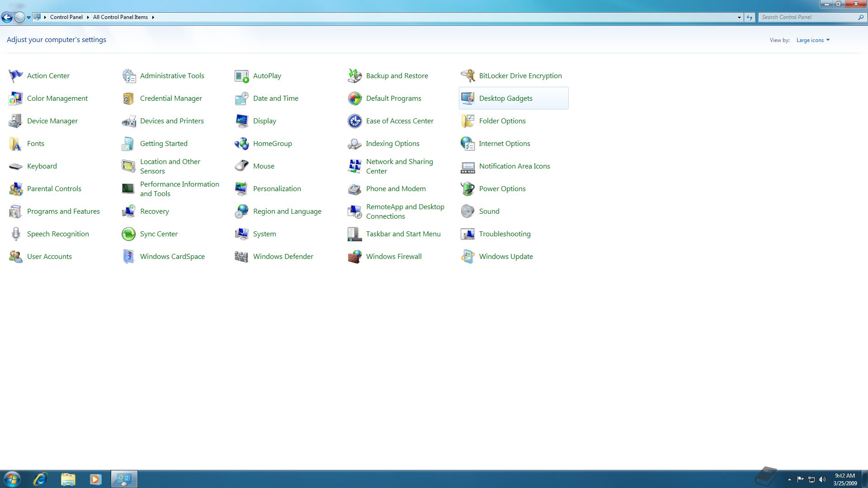
Task: Open the Sync Center green icon
Action: (129, 234)
